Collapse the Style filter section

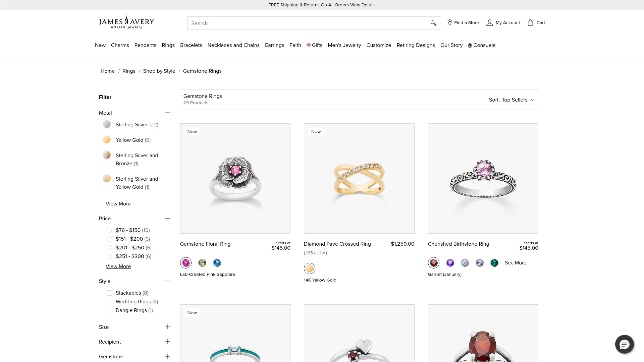[x=168, y=281]
